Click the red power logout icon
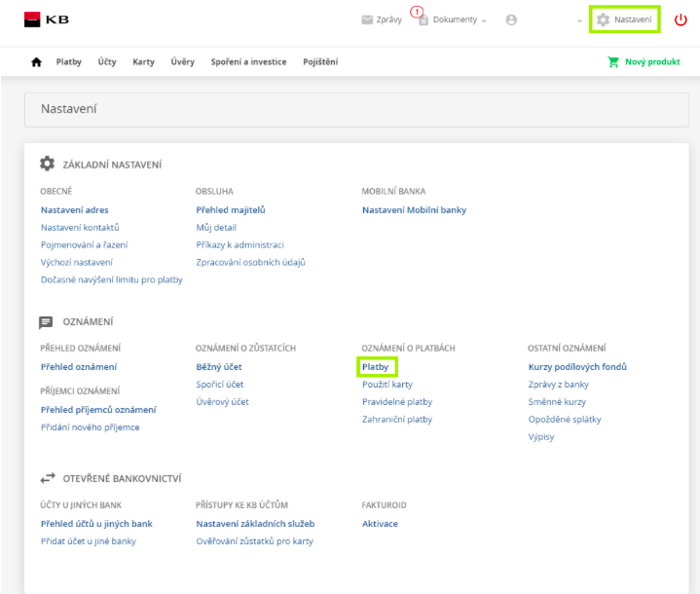The height and width of the screenshot is (594, 700). pos(681,19)
